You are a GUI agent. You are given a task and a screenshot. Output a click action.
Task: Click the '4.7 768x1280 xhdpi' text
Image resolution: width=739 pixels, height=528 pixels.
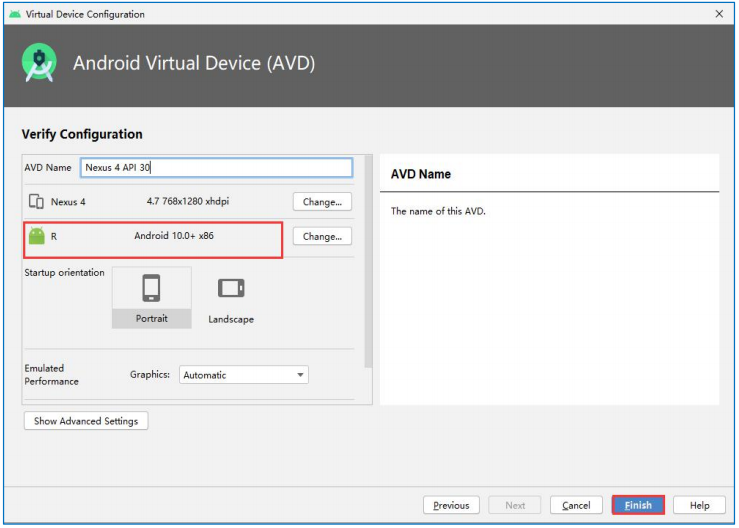pos(188,201)
